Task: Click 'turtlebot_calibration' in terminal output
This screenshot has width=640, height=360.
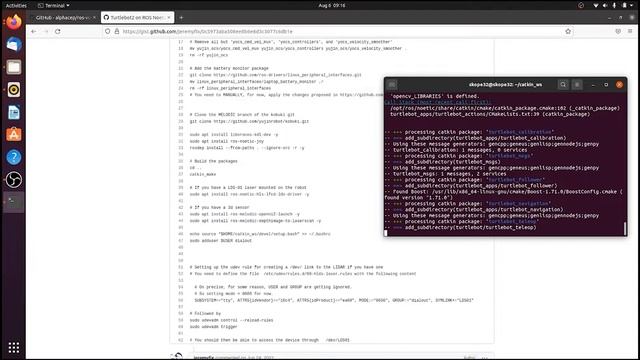Action: 520,132
